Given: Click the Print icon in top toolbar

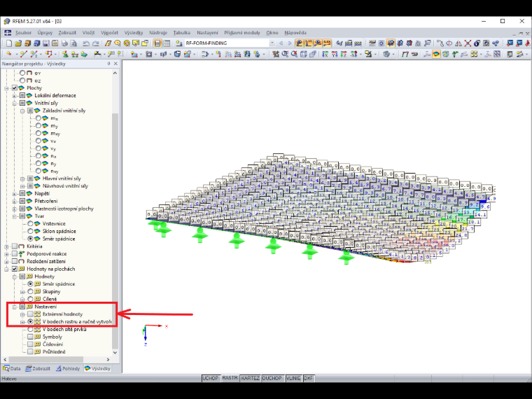Looking at the screenshot, I should [64, 43].
